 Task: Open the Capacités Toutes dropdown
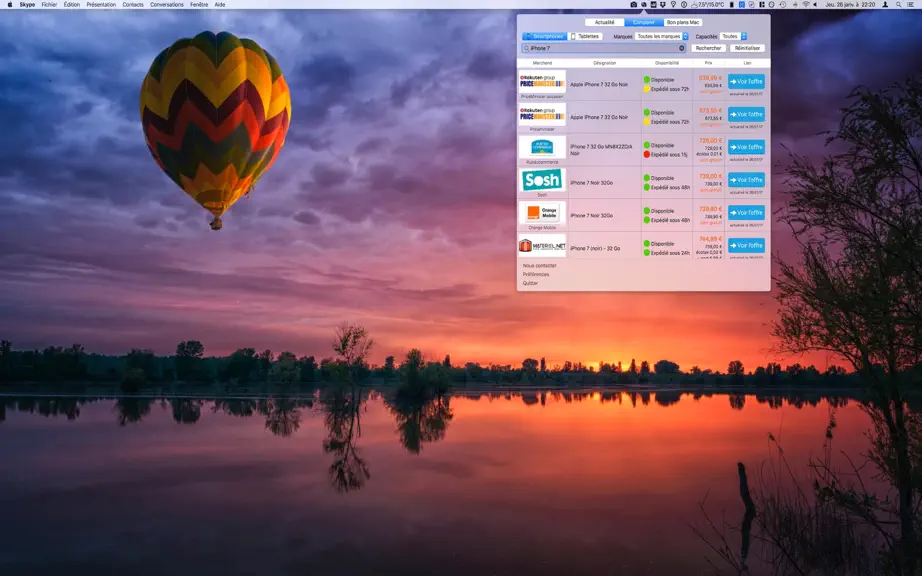tap(733, 36)
